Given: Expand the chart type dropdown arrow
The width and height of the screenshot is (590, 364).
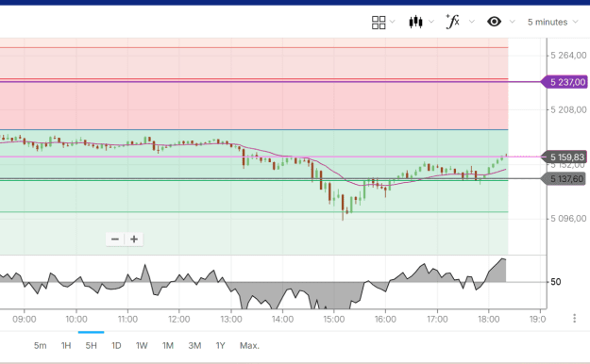Looking at the screenshot, I should click(431, 22).
